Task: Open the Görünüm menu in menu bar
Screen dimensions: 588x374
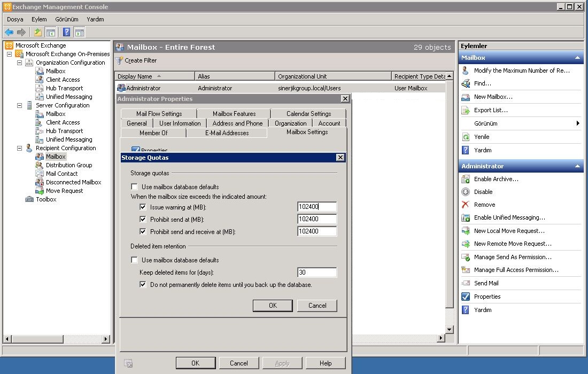Action: [67, 19]
